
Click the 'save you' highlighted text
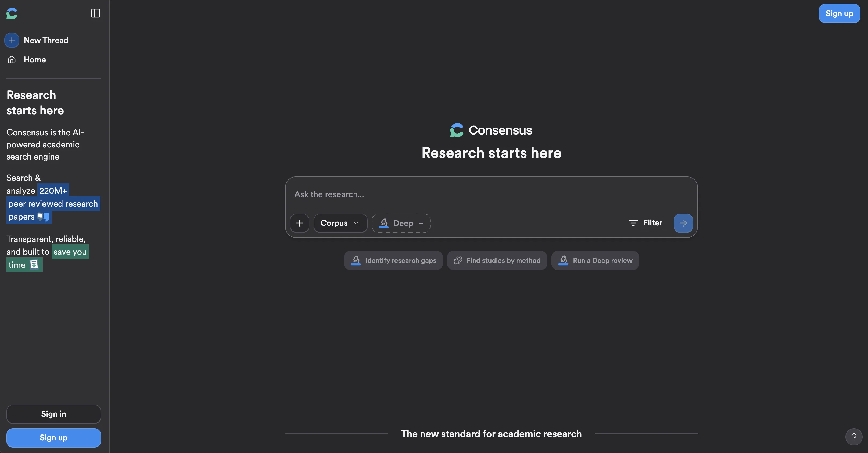coord(70,252)
